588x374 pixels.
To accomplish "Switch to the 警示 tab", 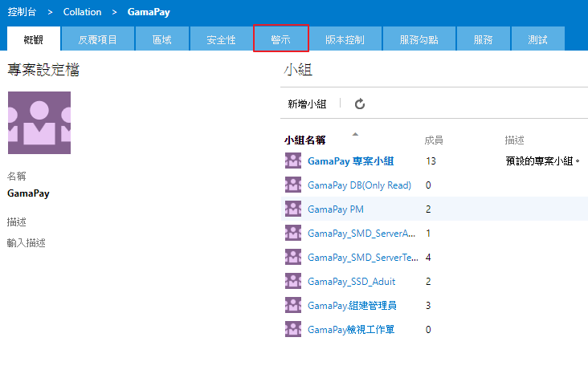I will click(x=280, y=39).
